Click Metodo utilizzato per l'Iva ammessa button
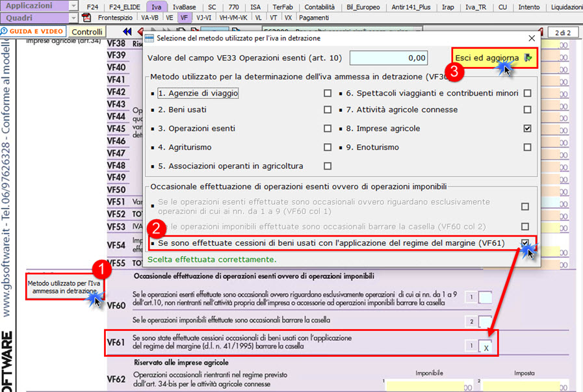 64,287
